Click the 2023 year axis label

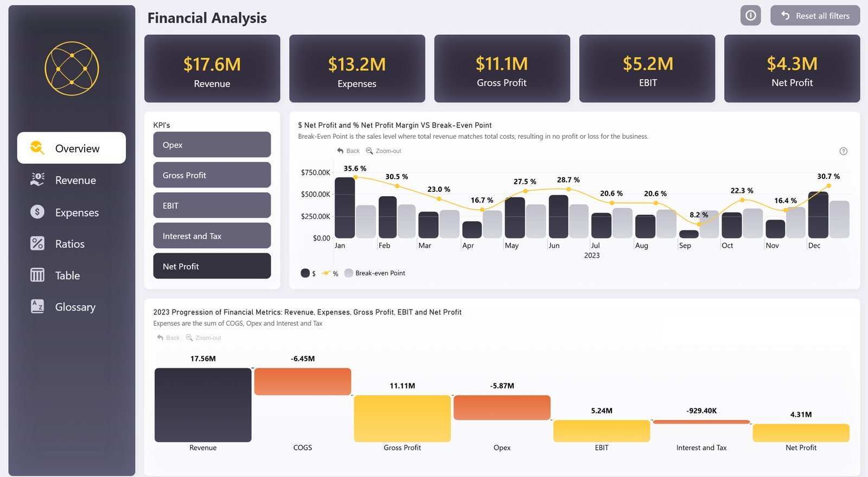[x=592, y=255]
